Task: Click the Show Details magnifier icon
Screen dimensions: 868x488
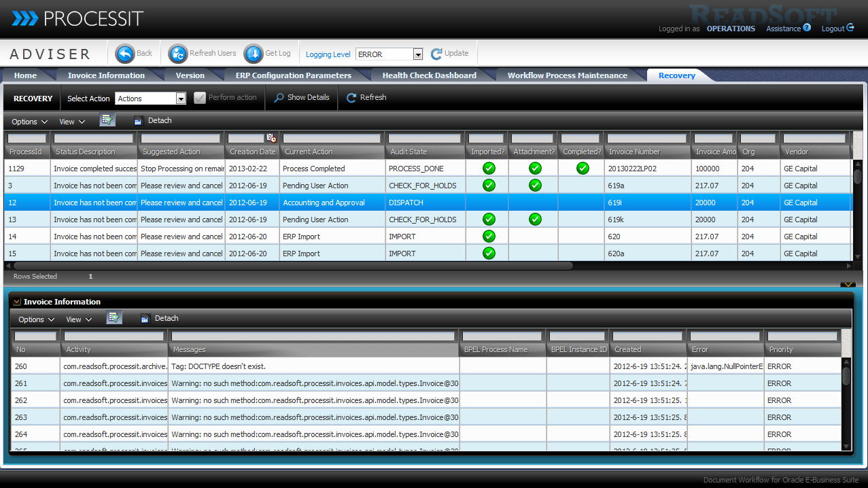Action: pyautogui.click(x=279, y=98)
